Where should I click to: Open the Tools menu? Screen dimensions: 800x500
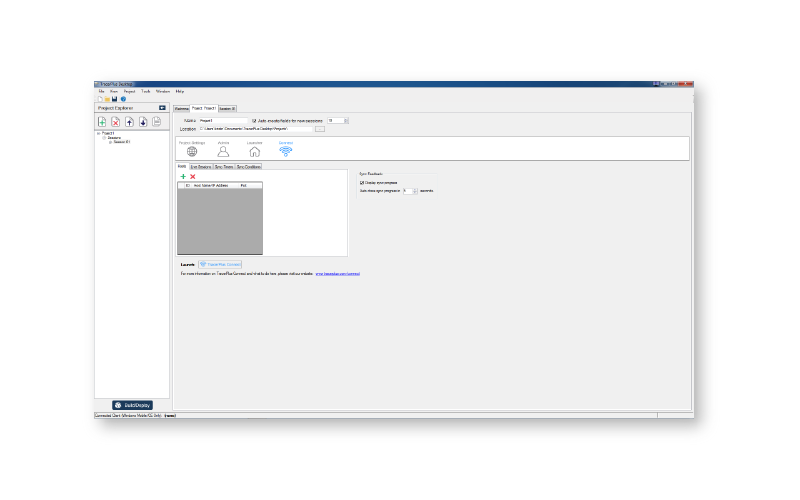146,91
